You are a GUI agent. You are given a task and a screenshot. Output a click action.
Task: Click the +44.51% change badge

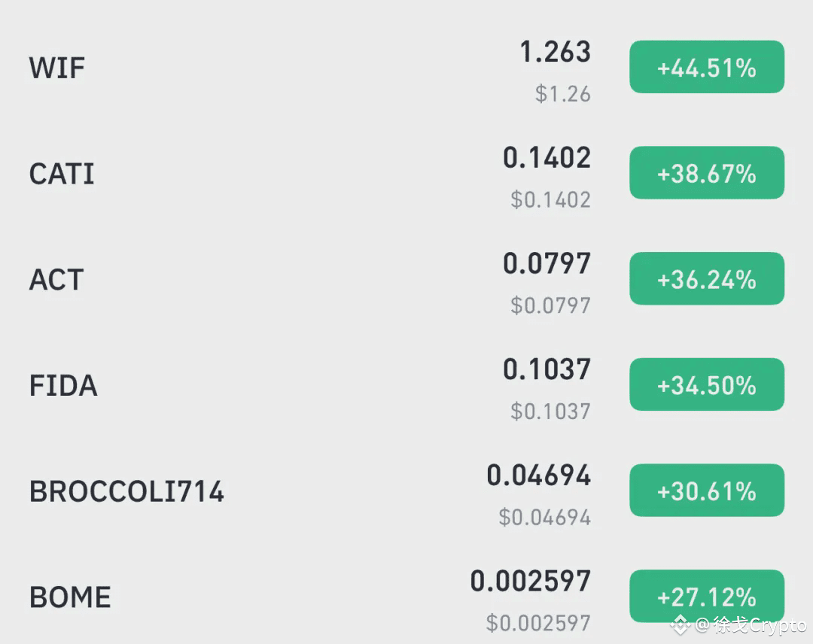point(707,68)
